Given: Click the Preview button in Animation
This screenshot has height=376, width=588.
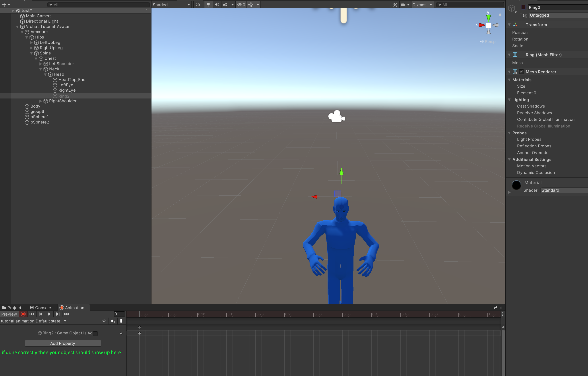Looking at the screenshot, I should pyautogui.click(x=9, y=314).
